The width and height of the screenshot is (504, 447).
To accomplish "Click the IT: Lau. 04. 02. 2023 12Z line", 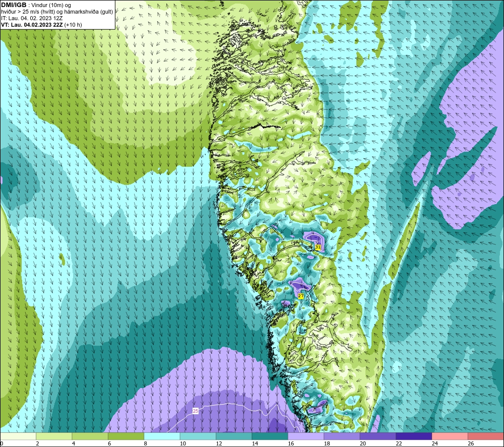I will click(x=32, y=18).
